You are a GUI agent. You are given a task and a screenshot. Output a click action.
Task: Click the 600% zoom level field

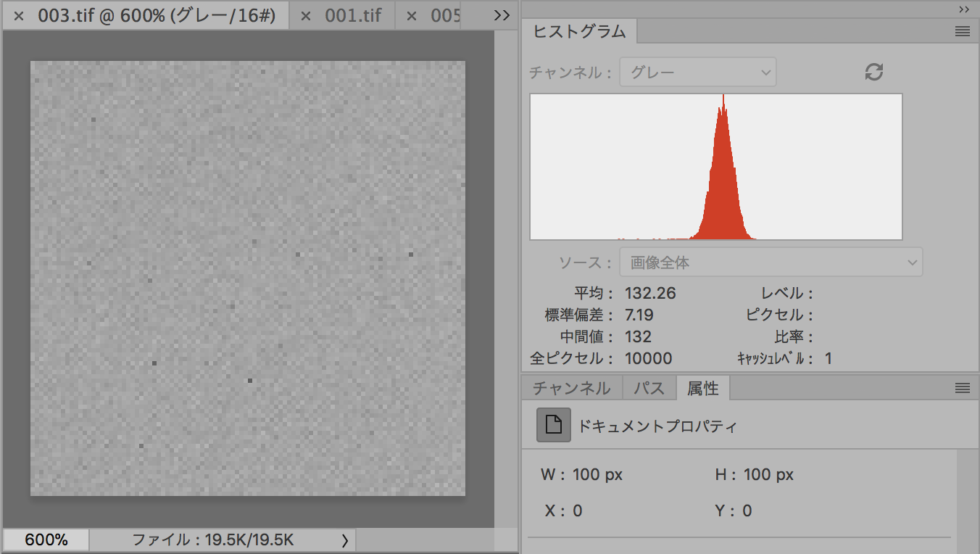[x=46, y=539]
